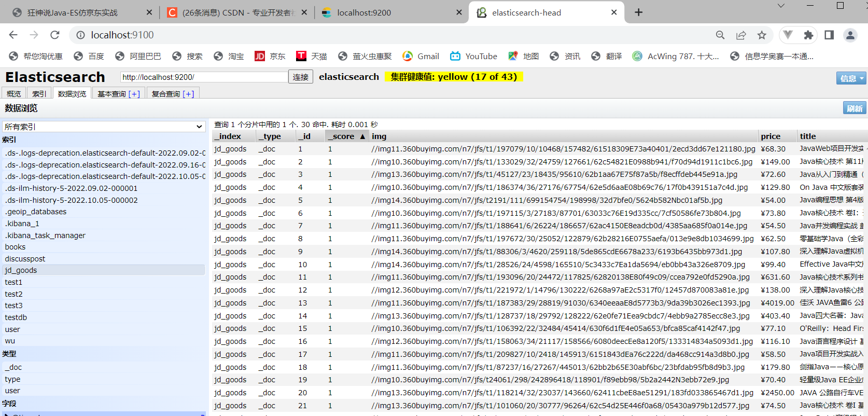Open the new tab plus button
This screenshot has width=868, height=416.
pyautogui.click(x=639, y=12)
